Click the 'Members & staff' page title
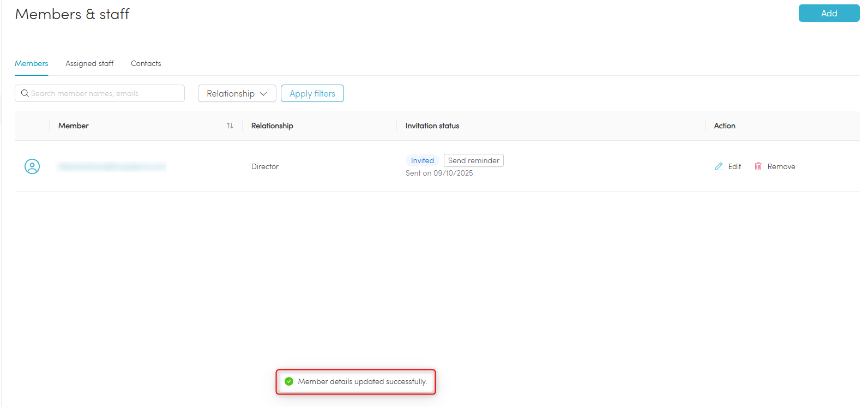 73,14
